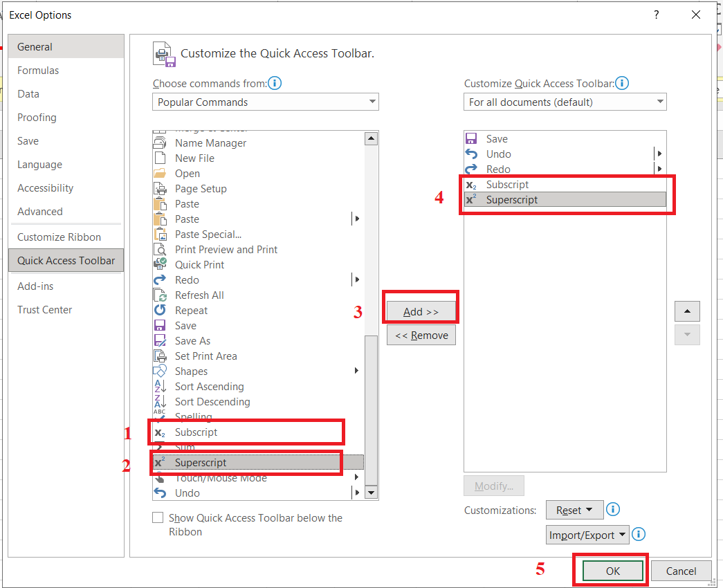
Task: Click info icon beside Choose commands from
Action: [x=275, y=84]
